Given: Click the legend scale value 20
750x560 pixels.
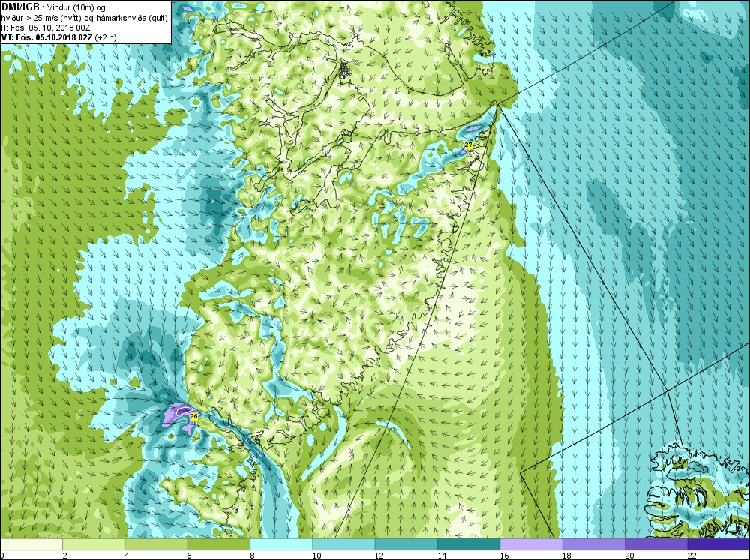Looking at the screenshot, I should tap(629, 556).
